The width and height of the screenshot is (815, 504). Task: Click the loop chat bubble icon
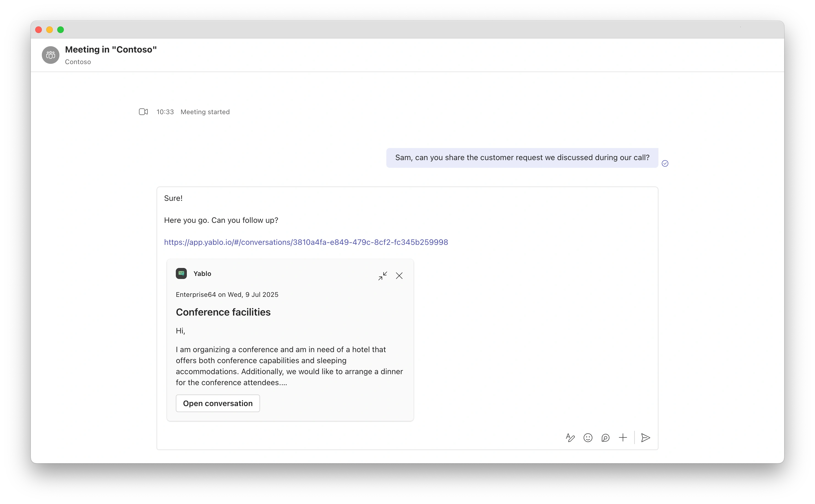pos(605,438)
